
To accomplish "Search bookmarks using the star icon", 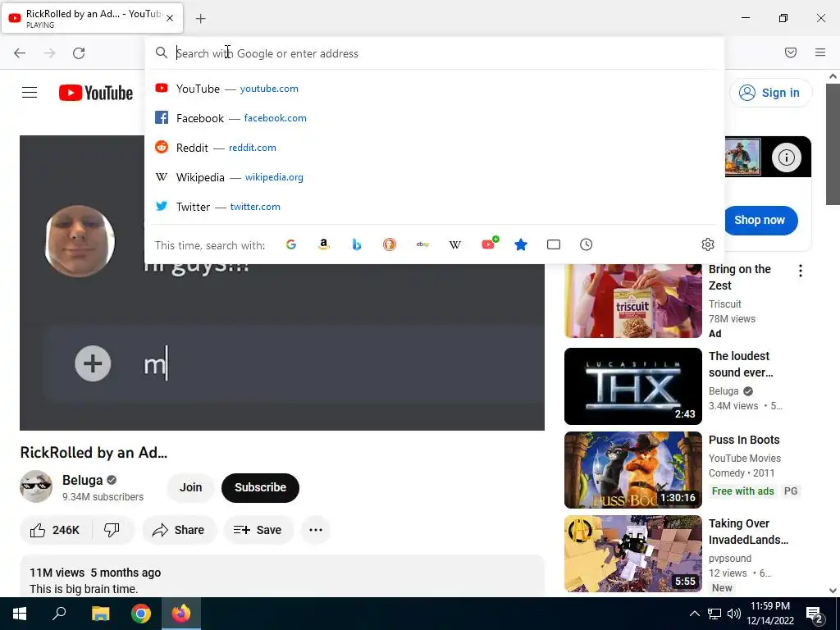I will [x=521, y=244].
